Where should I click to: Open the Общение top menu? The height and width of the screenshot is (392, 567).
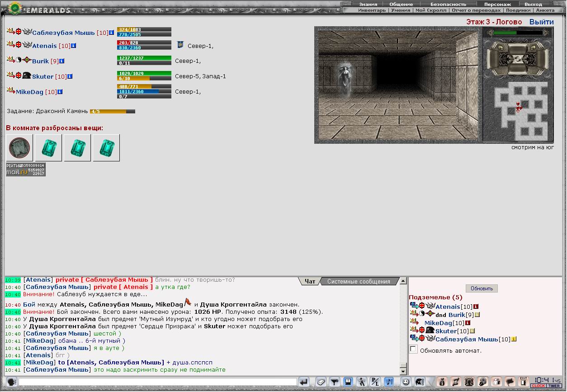point(401,4)
